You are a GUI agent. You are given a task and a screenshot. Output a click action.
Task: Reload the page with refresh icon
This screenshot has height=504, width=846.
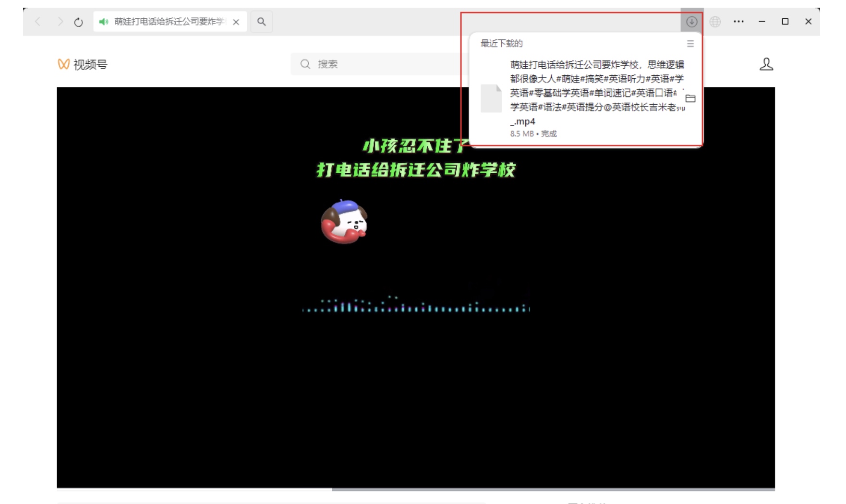tap(79, 22)
